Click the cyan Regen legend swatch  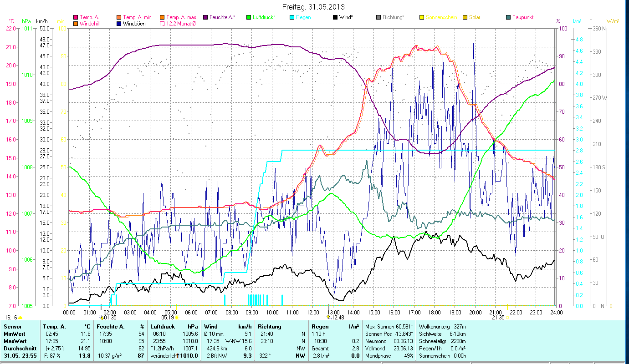pyautogui.click(x=291, y=17)
